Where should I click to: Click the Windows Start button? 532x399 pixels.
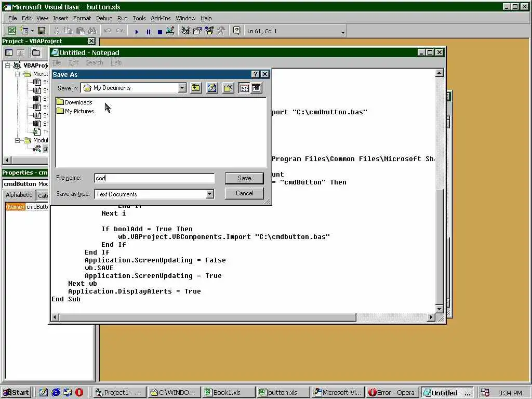[x=16, y=393]
